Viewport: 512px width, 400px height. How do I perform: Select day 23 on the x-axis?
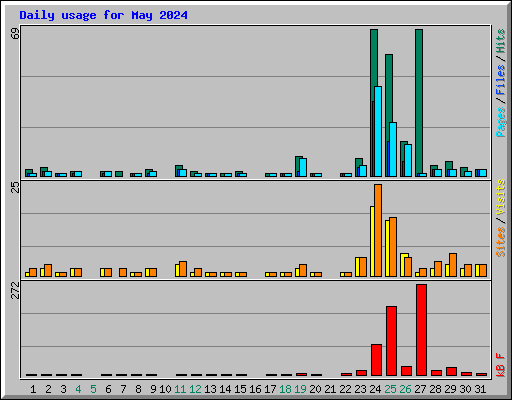pos(360,389)
